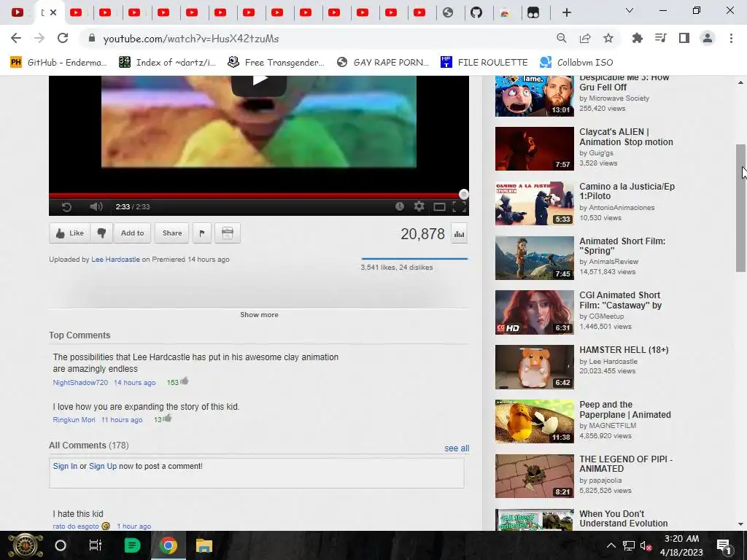Open the Collabvm ISO bookmark
747x560 pixels.
(576, 63)
